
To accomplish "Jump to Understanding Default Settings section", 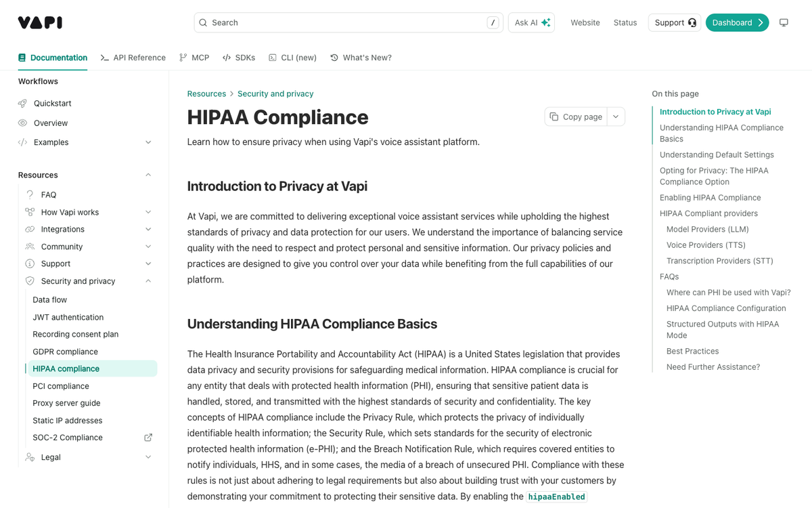I will 717,154.
